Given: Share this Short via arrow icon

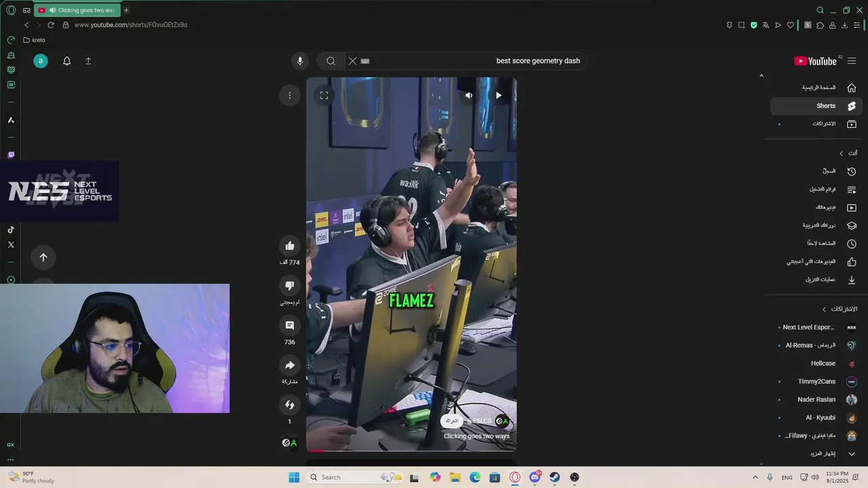Looking at the screenshot, I should (x=290, y=365).
